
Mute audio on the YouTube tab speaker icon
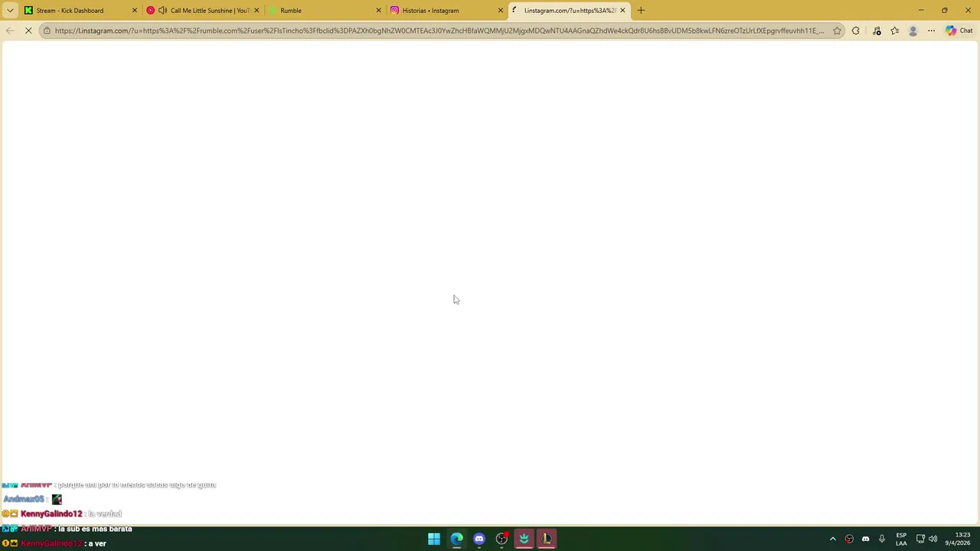coord(162,10)
